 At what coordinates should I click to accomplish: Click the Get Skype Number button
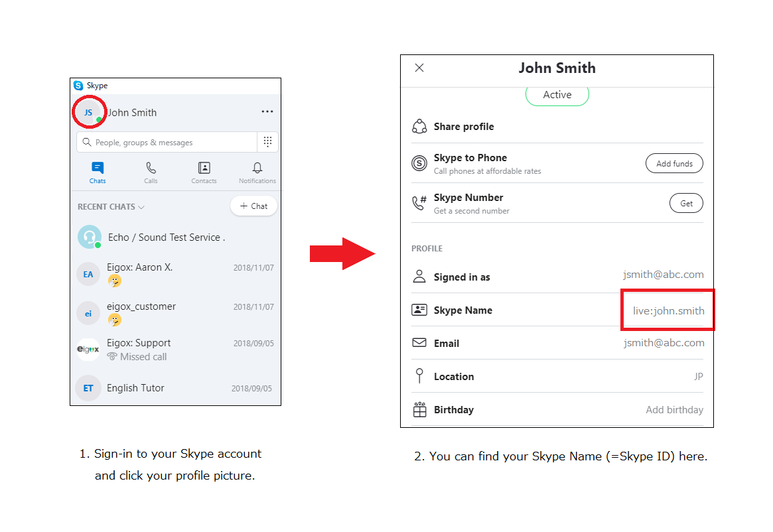[686, 203]
